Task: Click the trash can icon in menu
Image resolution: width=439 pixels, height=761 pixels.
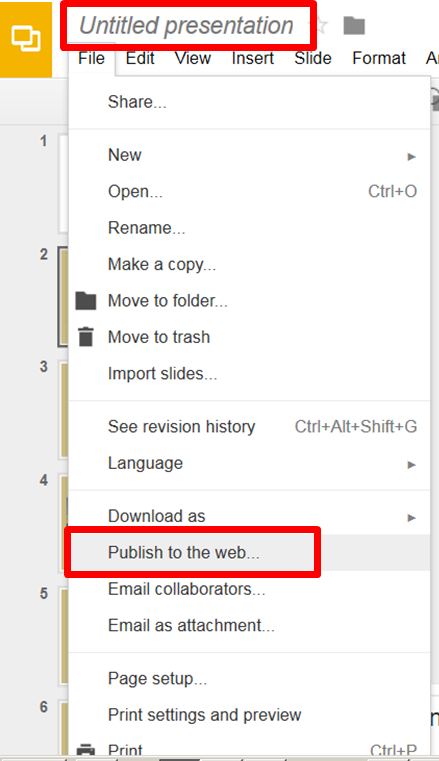Action: [86, 337]
